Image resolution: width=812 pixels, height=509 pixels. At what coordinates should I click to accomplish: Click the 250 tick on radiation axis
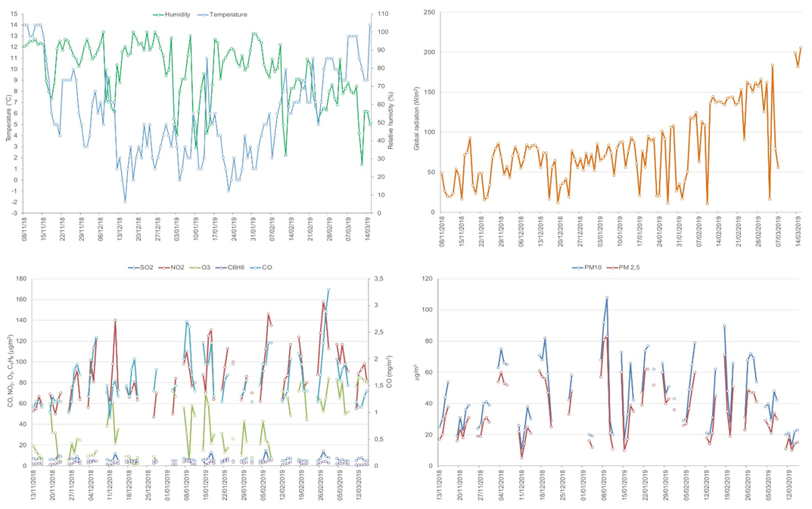pos(431,12)
